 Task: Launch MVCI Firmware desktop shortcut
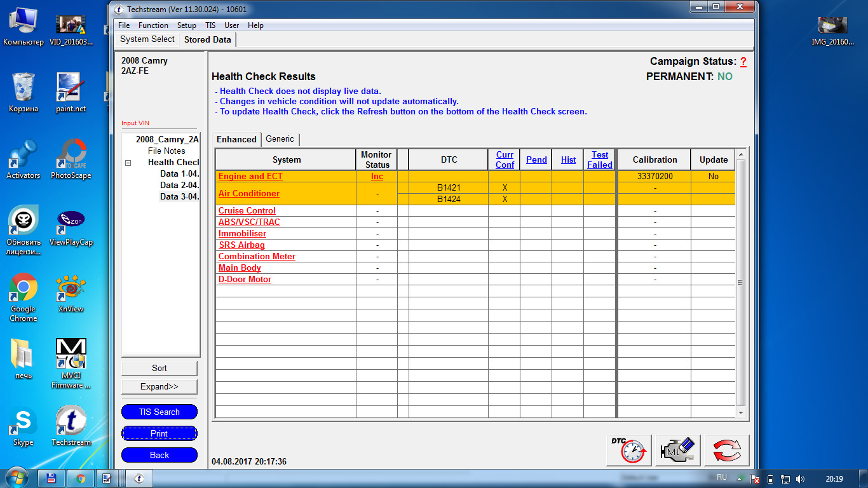(x=71, y=363)
